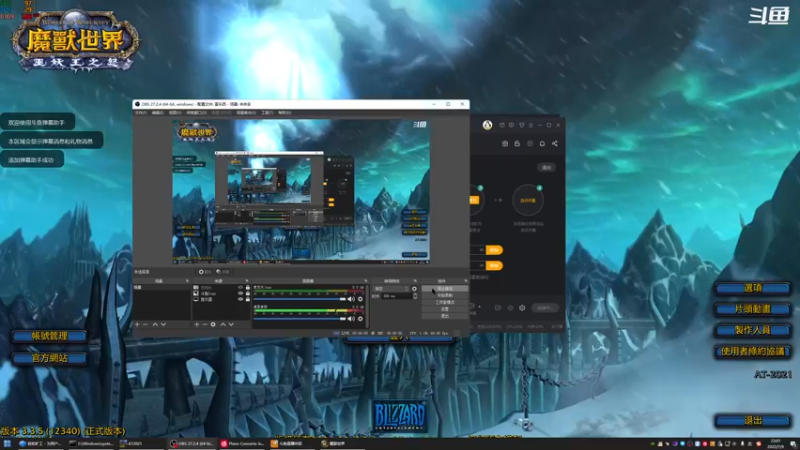This screenshot has height=450, width=800.
Task: Undock the Audio Mixer panel via its corner icon
Action: click(x=365, y=281)
